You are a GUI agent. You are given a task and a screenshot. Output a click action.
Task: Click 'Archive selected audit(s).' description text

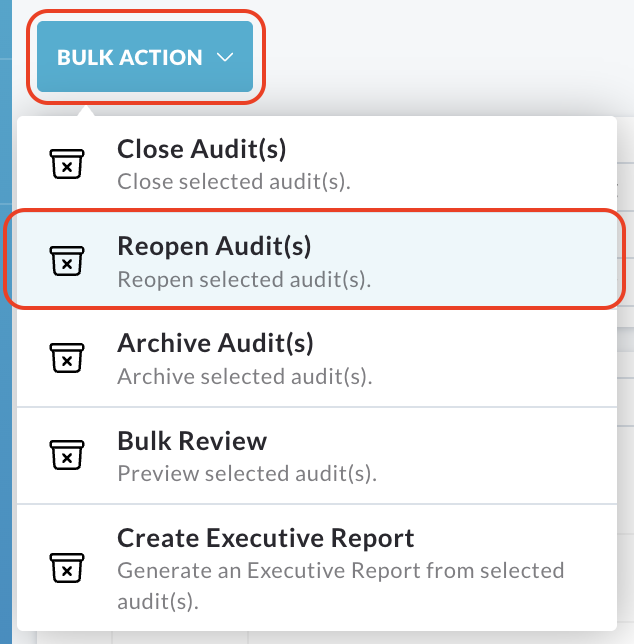pyautogui.click(x=245, y=376)
